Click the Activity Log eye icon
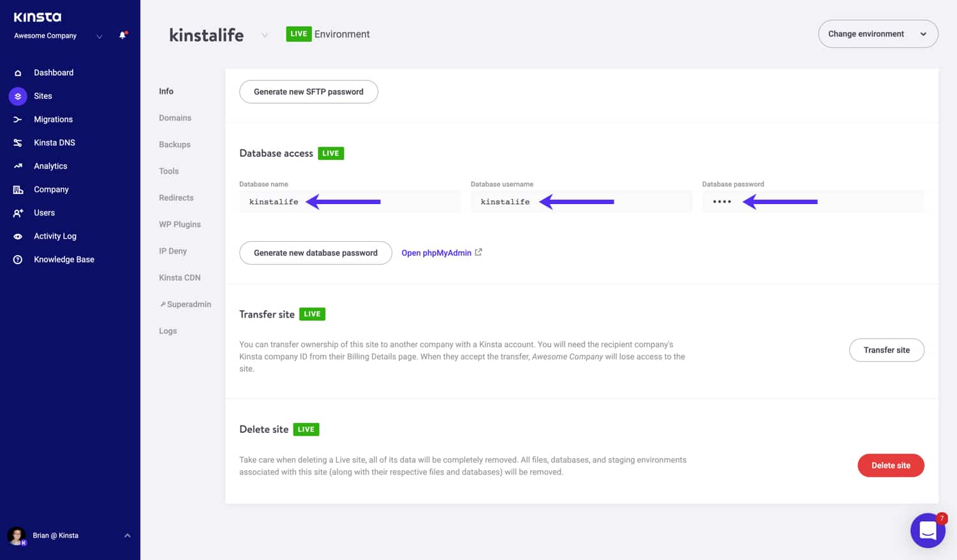Image resolution: width=957 pixels, height=560 pixels. 18,236
